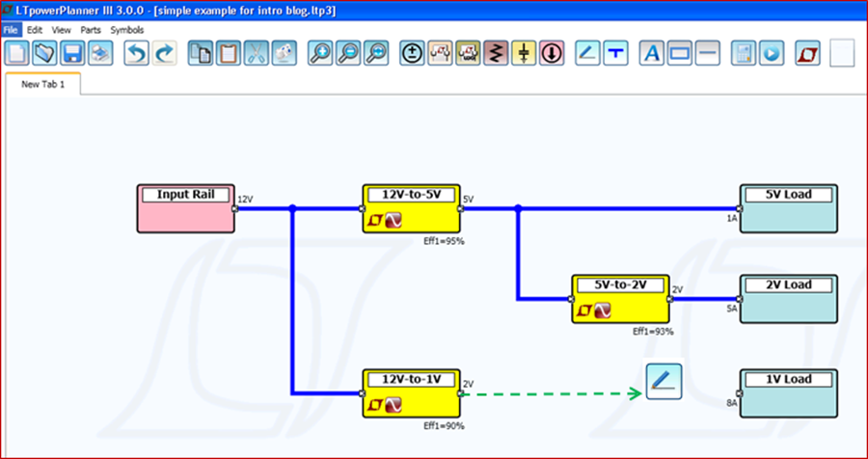
Task: Click the 12V-to-1V converter title
Action: [411, 380]
